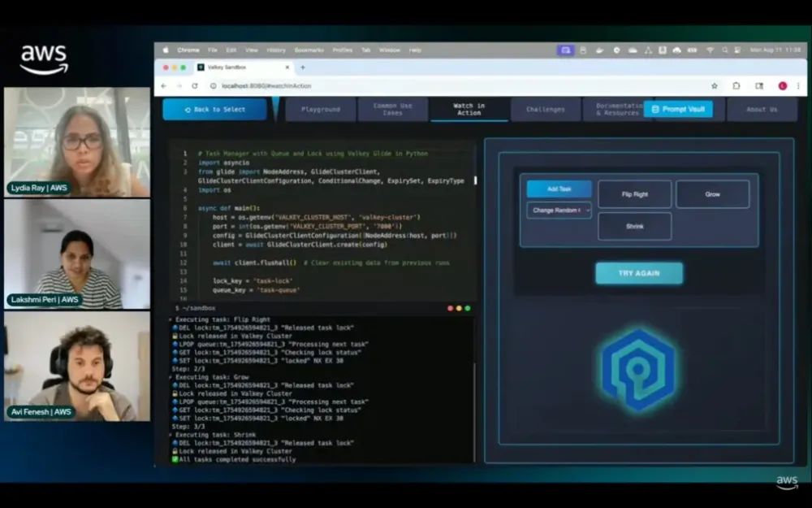The width and height of the screenshot is (812, 508).
Task: Select the Shrink task card
Action: tap(635, 227)
